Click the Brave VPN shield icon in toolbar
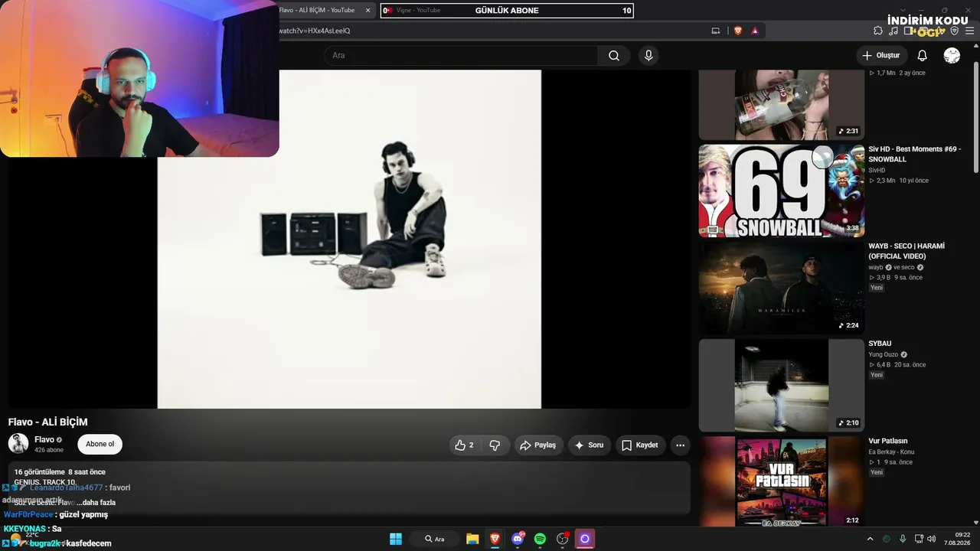 point(955,31)
